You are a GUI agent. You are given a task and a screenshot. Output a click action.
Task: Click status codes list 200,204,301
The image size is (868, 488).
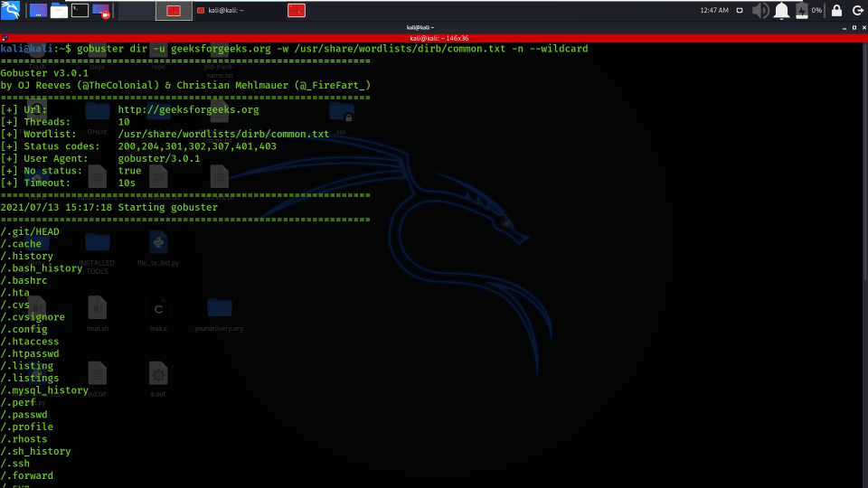coord(196,146)
